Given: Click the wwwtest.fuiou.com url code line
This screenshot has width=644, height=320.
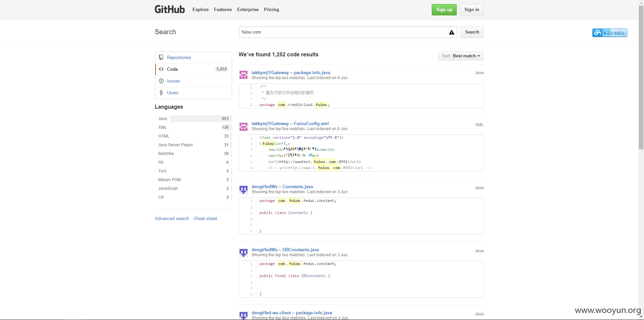Looking at the screenshot, I should coord(315,162).
